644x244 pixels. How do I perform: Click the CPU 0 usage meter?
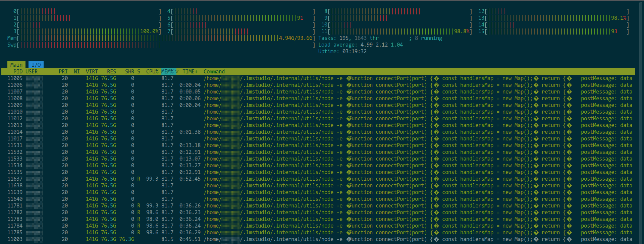pos(87,11)
